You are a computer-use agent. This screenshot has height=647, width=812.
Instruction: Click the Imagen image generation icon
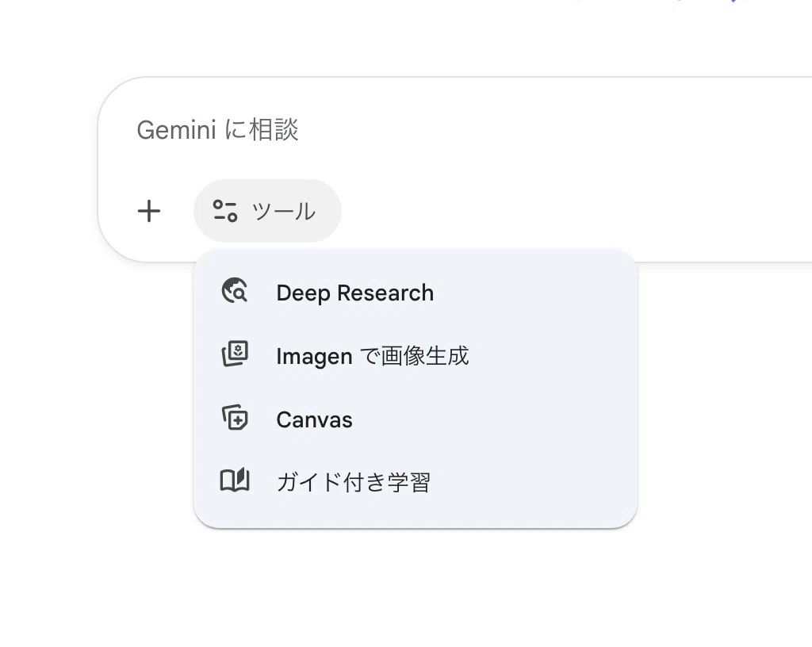click(x=235, y=354)
